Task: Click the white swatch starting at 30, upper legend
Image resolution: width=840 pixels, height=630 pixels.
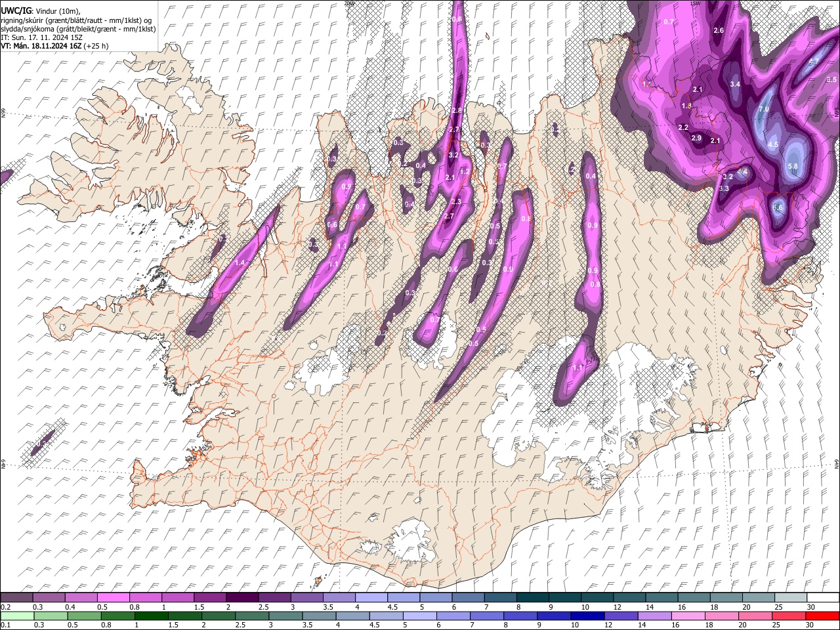Action: pyautogui.click(x=823, y=597)
